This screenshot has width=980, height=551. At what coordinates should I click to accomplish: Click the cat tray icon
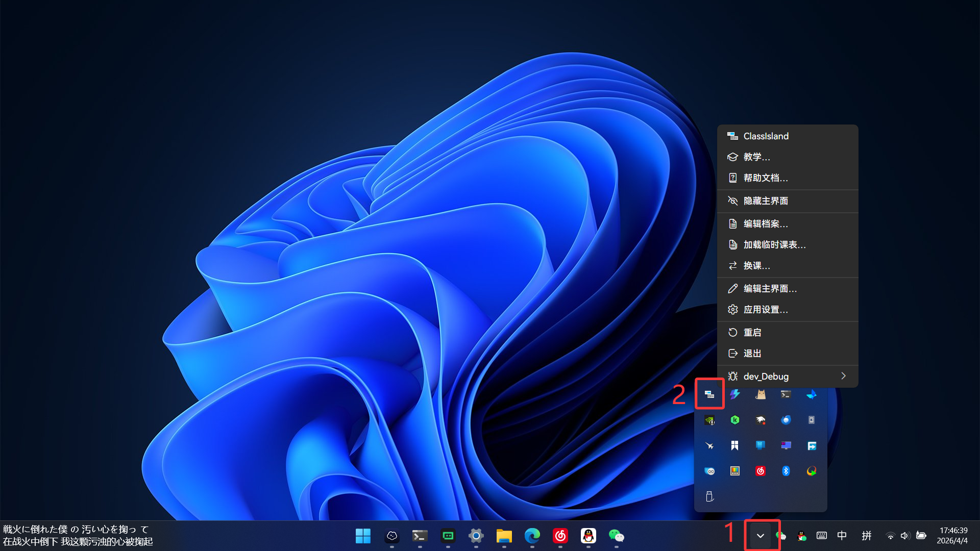(x=761, y=394)
